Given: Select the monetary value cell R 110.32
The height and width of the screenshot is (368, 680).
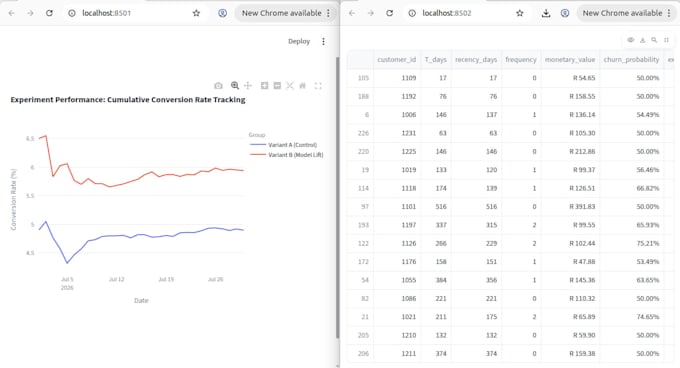Looking at the screenshot, I should pyautogui.click(x=570, y=299).
